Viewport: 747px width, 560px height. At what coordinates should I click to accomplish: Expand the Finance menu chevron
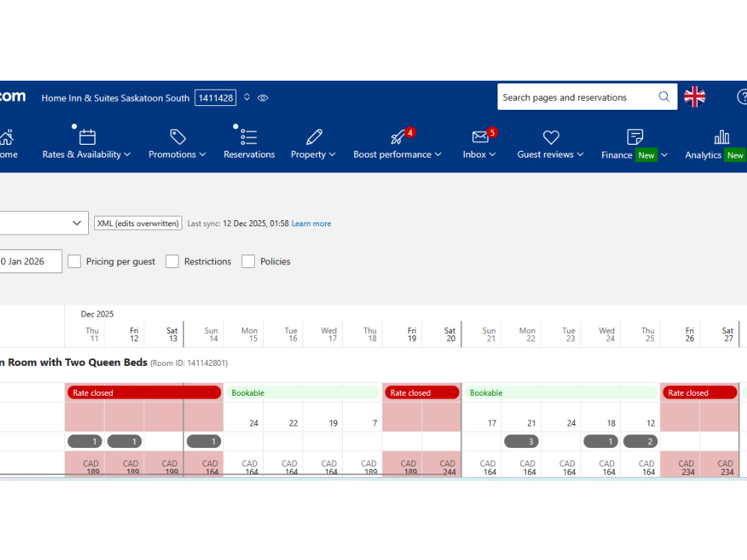pos(664,155)
